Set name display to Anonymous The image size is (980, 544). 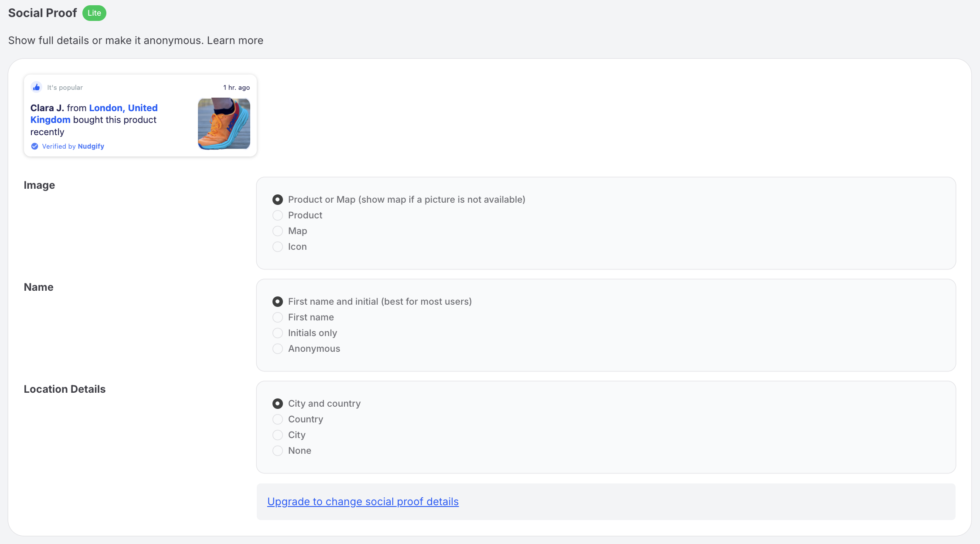click(x=278, y=349)
